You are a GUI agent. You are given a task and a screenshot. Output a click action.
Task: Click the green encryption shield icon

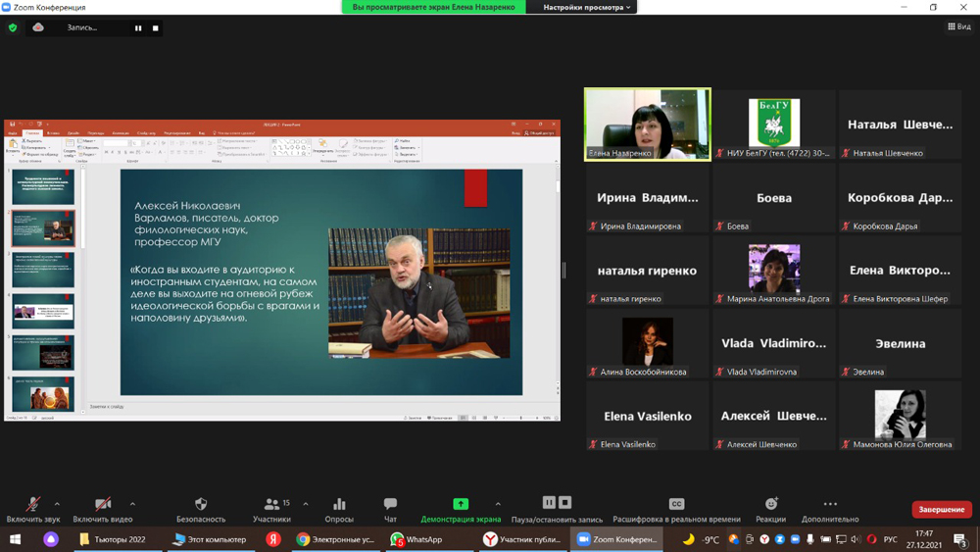tap(13, 28)
